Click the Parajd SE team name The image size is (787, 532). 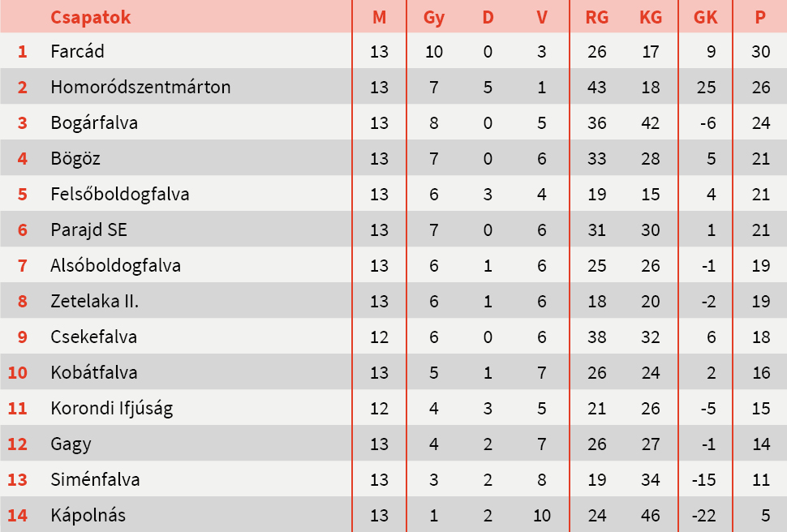coord(88,230)
